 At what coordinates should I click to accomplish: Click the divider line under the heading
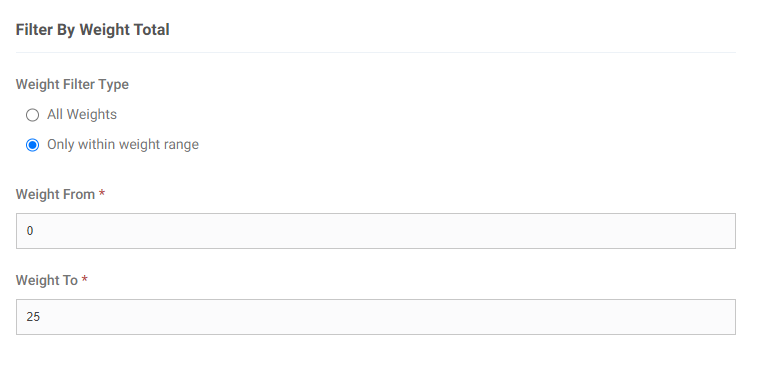pos(376,52)
